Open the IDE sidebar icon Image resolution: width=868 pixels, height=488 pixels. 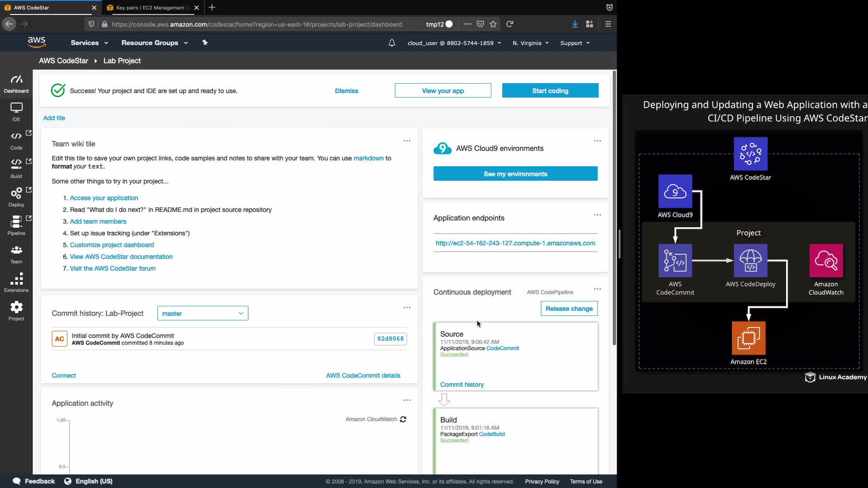[x=16, y=111]
